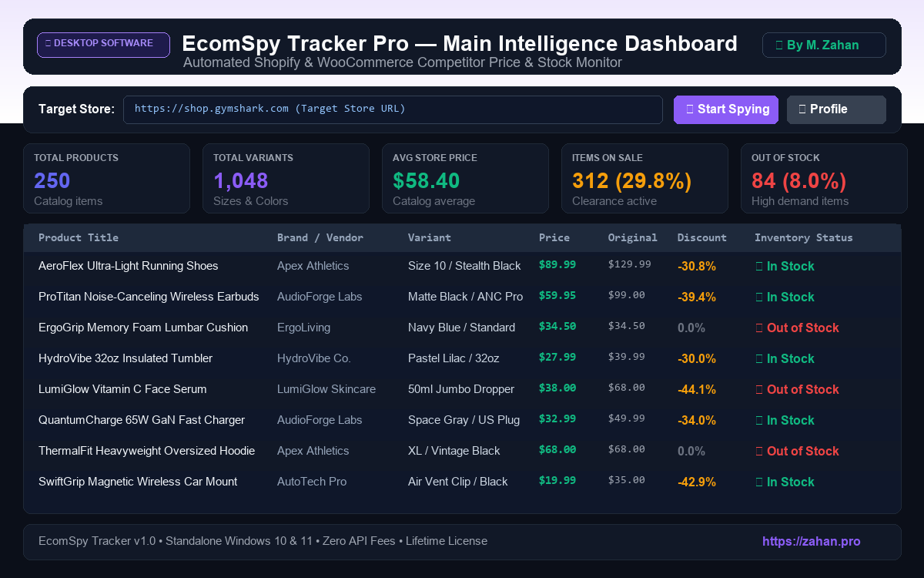Click the -39.4% discount value

697,297
